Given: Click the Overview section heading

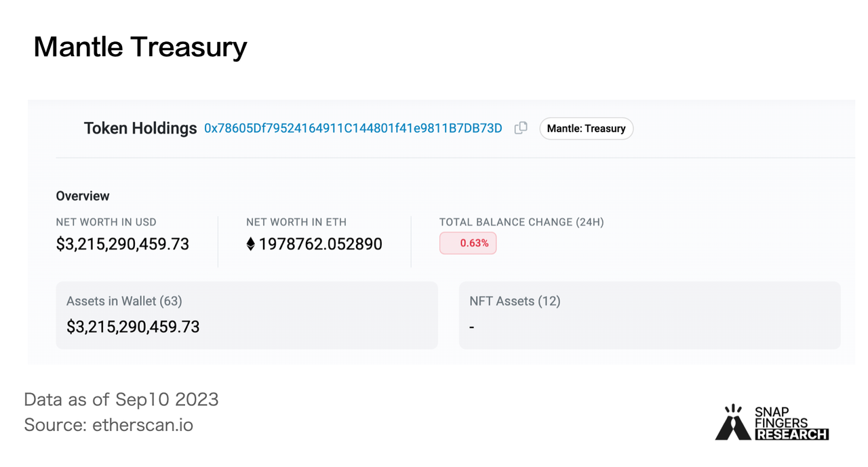Looking at the screenshot, I should coord(83,196).
